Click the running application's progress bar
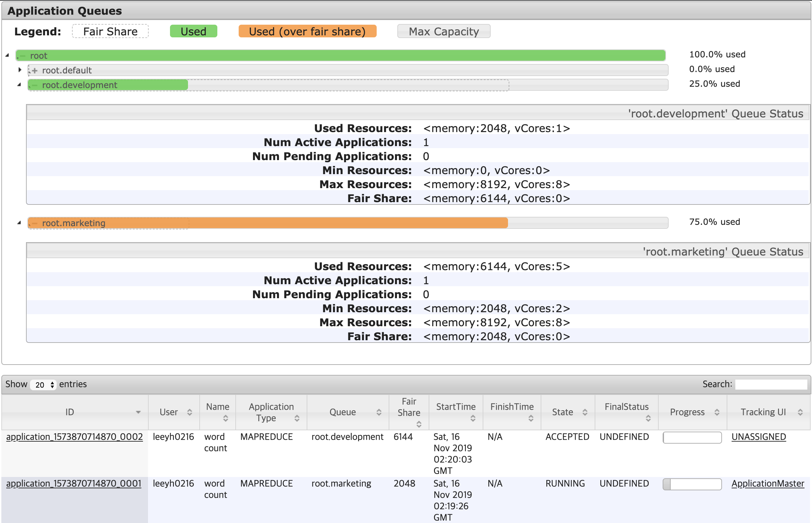 pos(692,484)
